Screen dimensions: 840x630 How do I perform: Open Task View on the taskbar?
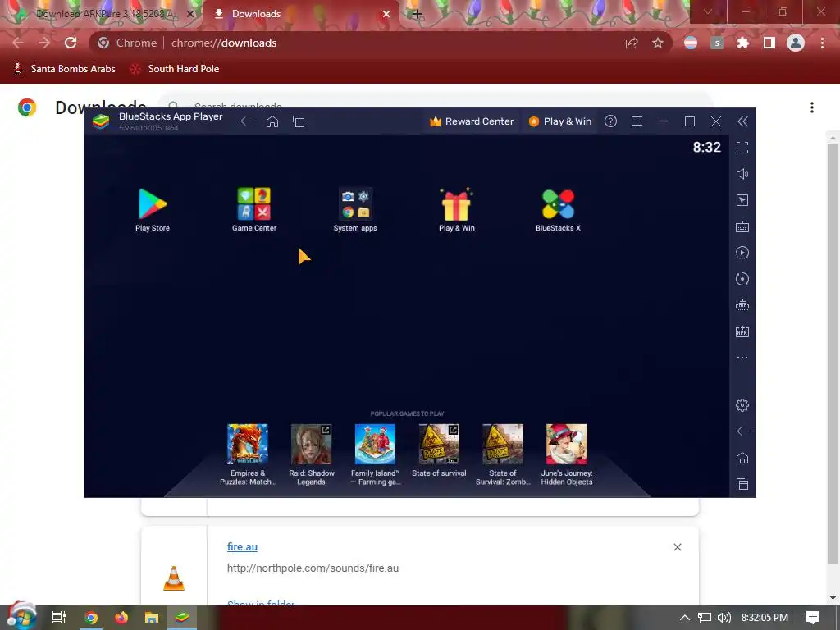58,618
